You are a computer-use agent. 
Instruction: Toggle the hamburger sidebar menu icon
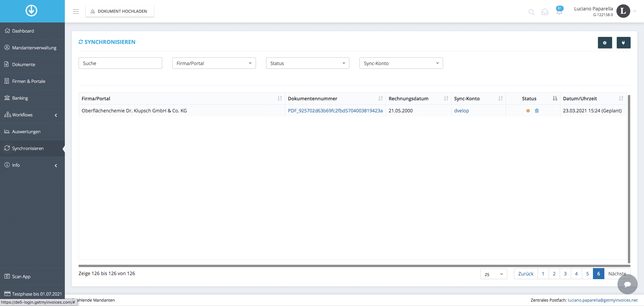click(76, 11)
